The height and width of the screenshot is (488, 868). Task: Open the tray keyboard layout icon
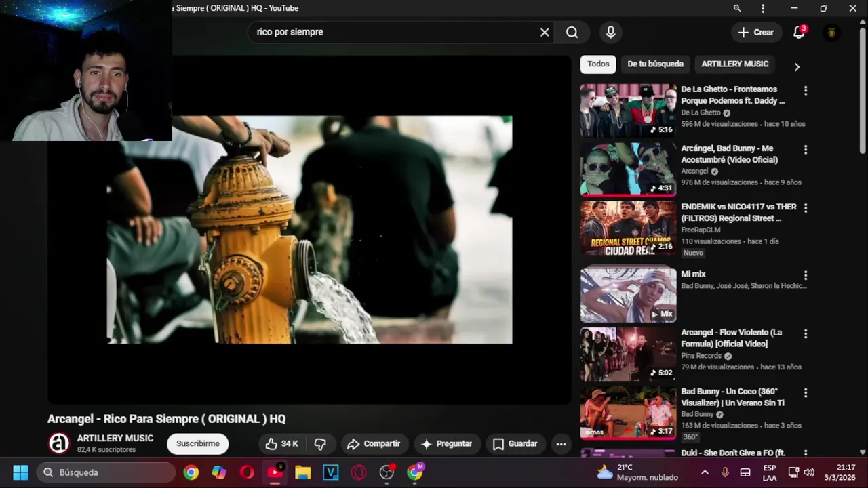tap(745, 472)
